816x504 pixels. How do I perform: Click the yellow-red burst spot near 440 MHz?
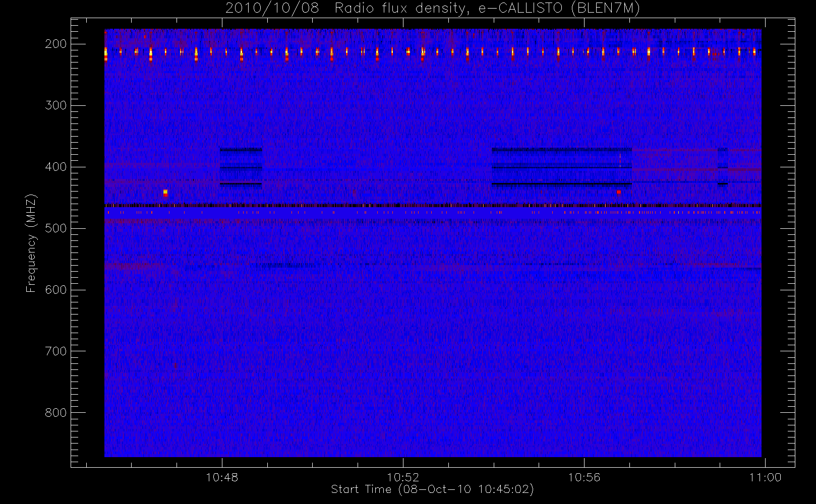[165, 193]
